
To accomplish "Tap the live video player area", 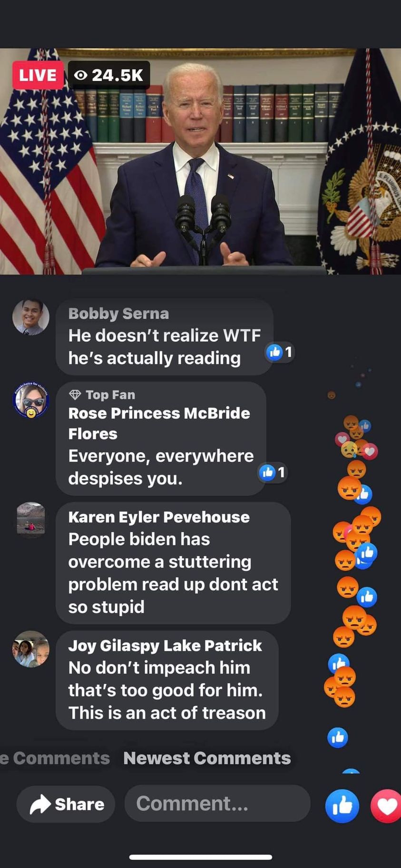I will (200, 161).
